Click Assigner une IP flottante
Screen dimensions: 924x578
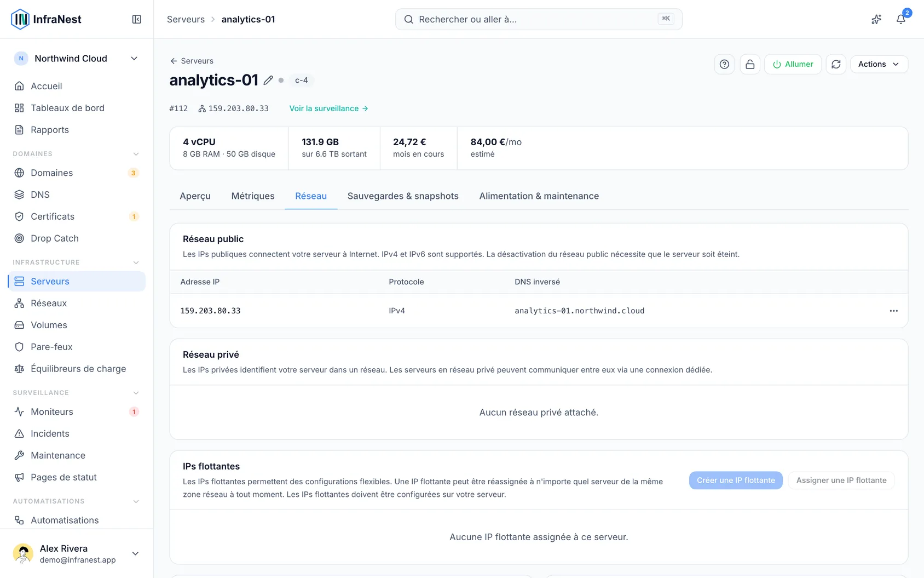(841, 480)
